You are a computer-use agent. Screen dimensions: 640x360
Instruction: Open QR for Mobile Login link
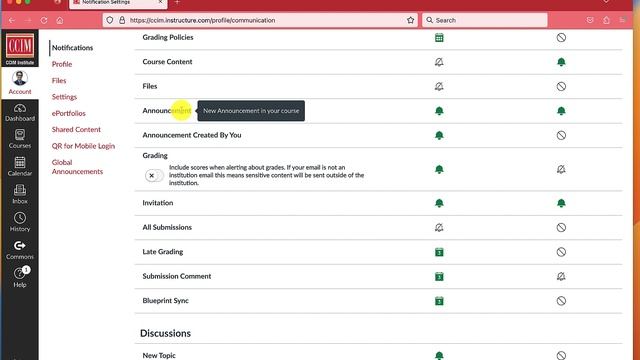[x=83, y=146]
